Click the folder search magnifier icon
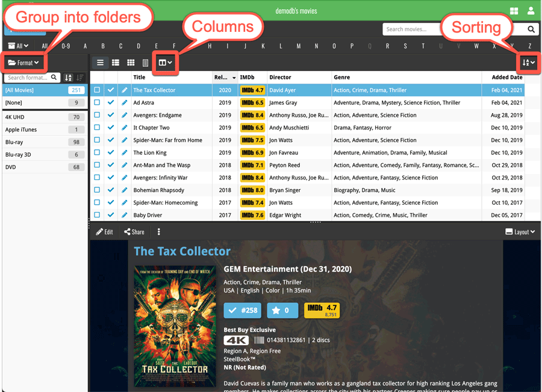542x392 pixels. 54,78
